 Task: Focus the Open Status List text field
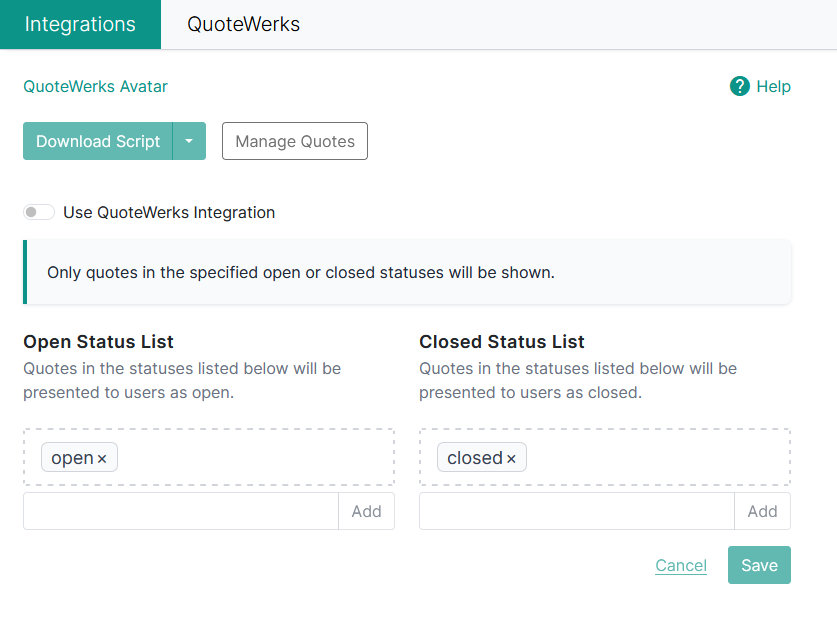point(181,511)
